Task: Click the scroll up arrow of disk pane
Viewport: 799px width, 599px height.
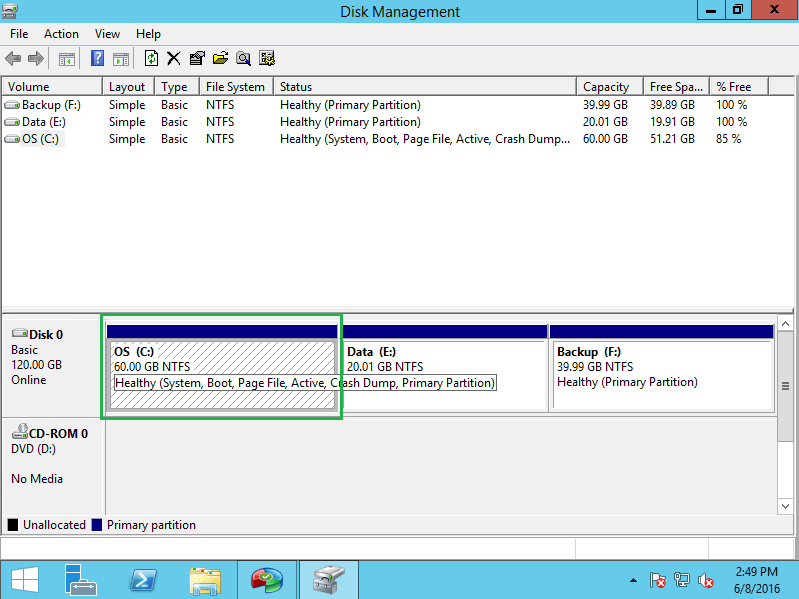Action: 785,324
